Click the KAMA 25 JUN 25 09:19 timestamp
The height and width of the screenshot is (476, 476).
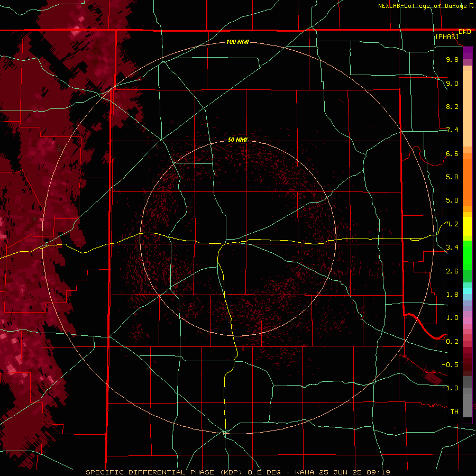[x=342, y=472]
